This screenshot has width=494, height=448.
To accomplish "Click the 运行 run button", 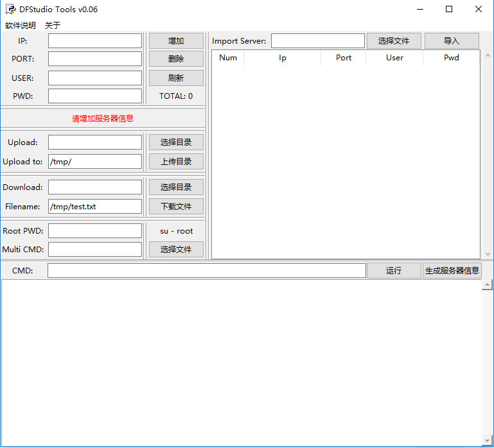I will tap(394, 271).
